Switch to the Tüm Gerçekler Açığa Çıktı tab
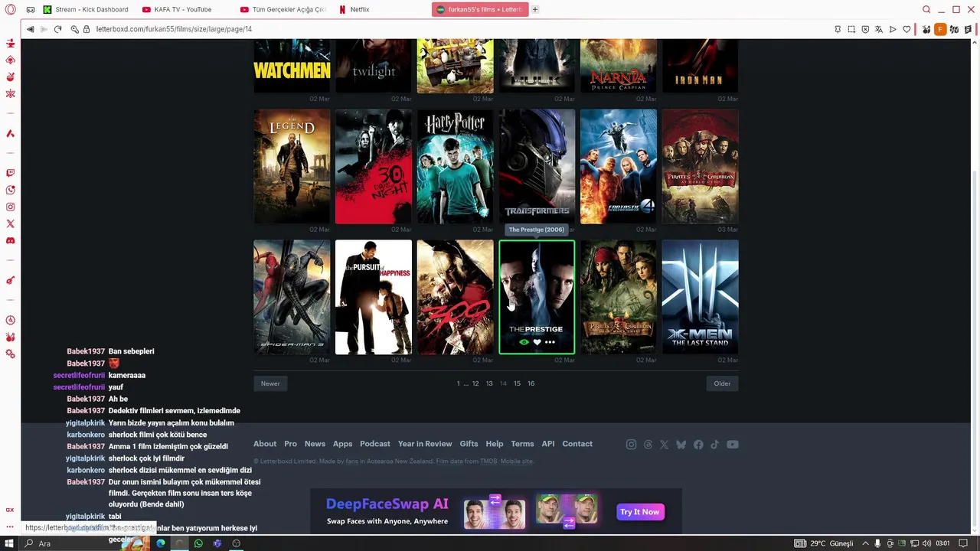 pos(283,9)
